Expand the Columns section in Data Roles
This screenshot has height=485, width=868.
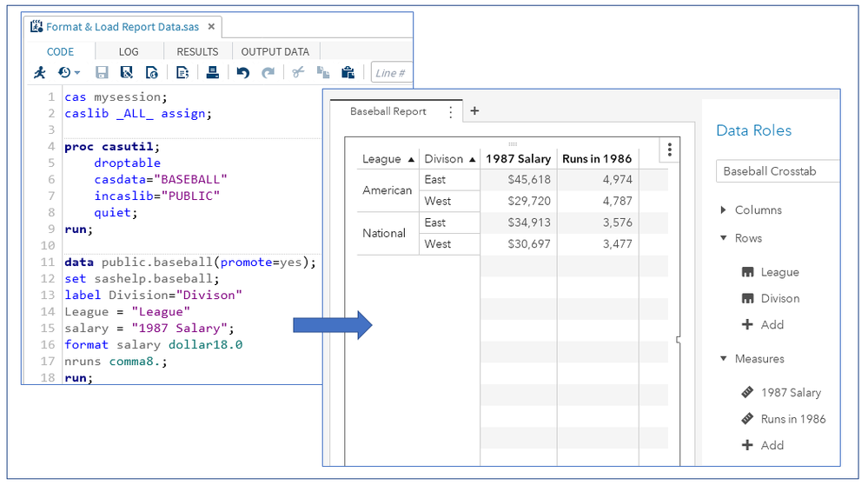(x=724, y=210)
